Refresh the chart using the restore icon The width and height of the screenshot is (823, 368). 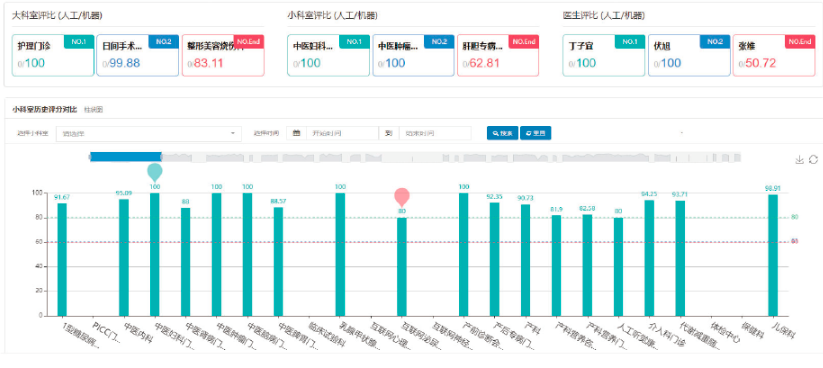click(813, 160)
